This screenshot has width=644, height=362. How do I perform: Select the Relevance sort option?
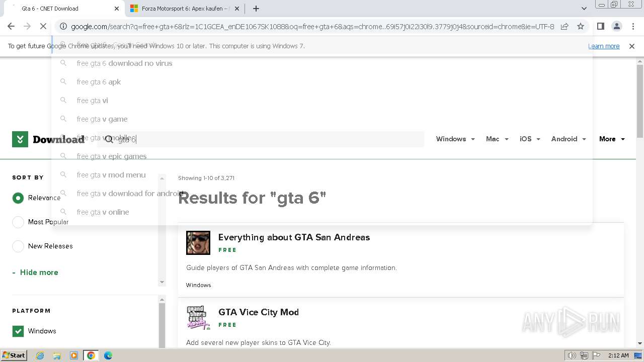[18, 198]
